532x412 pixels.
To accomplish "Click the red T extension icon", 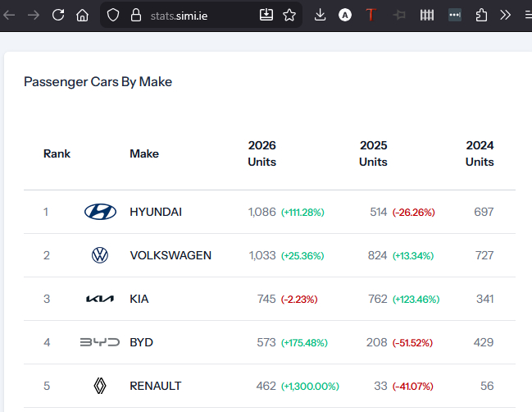I will click(371, 15).
